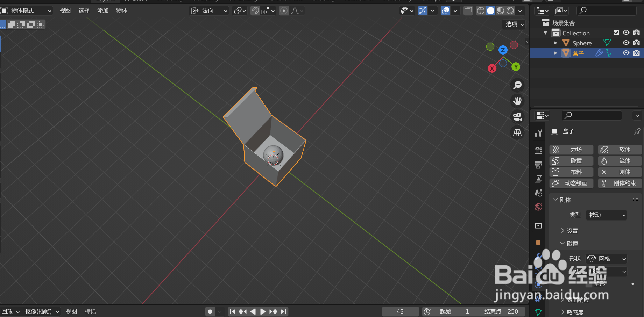Select the set-new box select mode icon
The height and width of the screenshot is (317, 644).
(3, 24)
